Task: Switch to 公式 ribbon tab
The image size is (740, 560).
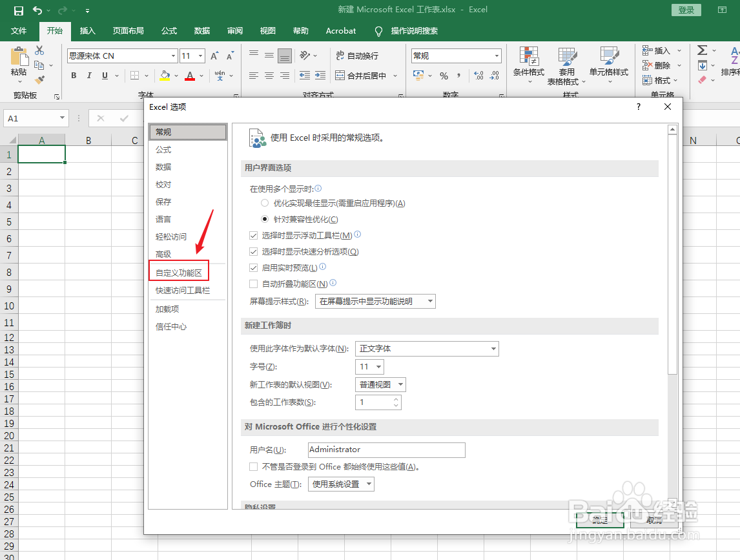Action: (x=169, y=31)
